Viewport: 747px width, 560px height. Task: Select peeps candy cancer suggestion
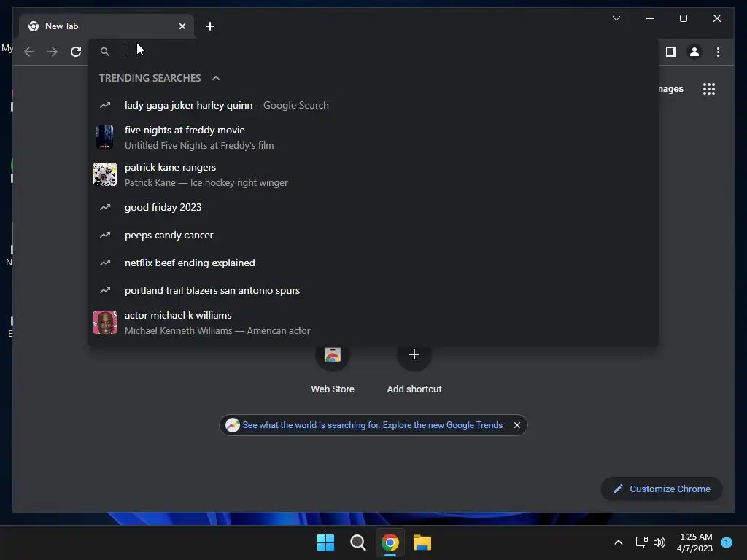373,235
